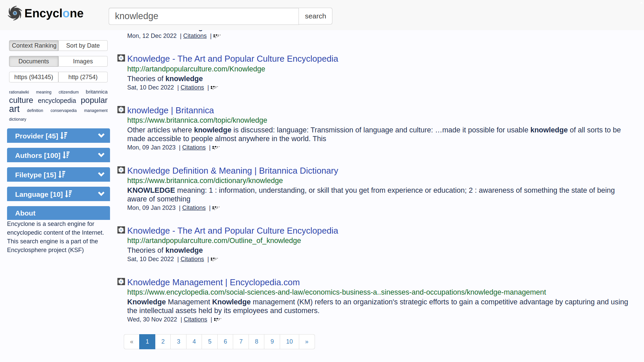
Task: Open Citations for the Encyclopedia.com result
Action: coord(196,319)
